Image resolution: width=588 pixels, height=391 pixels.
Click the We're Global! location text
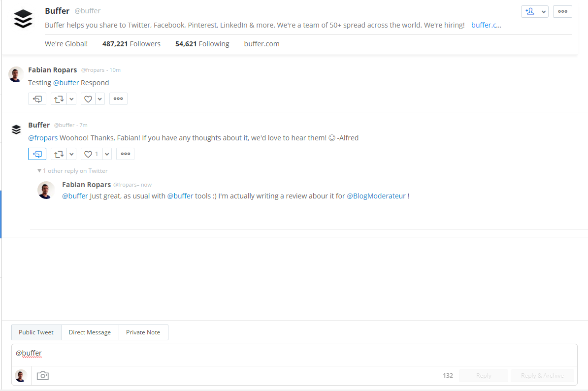(66, 44)
